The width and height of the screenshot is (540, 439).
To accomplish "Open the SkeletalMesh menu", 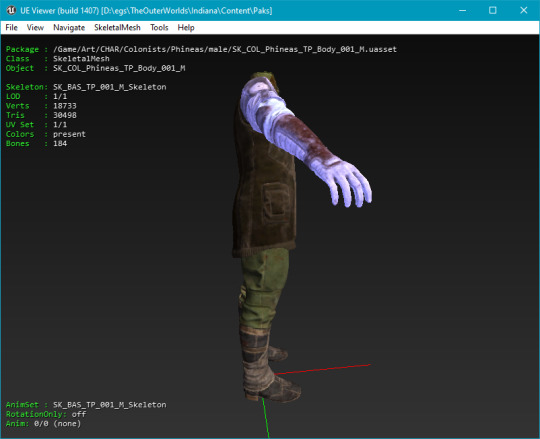I will [117, 28].
